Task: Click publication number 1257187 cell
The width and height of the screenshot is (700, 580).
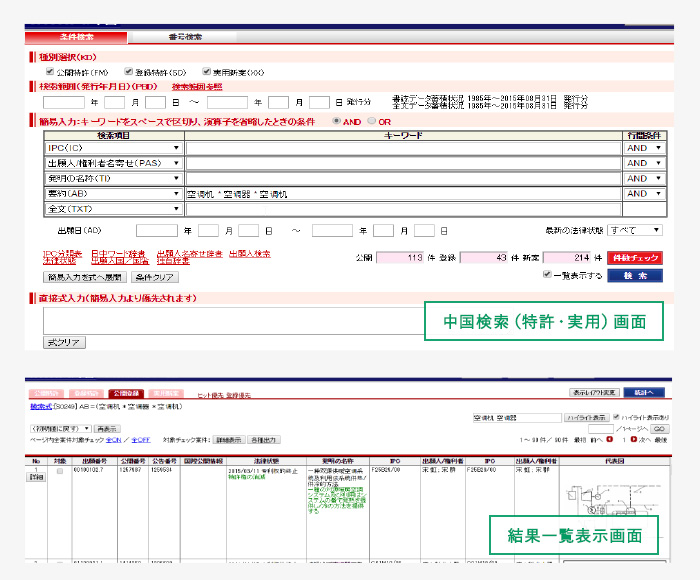Action: (130, 470)
